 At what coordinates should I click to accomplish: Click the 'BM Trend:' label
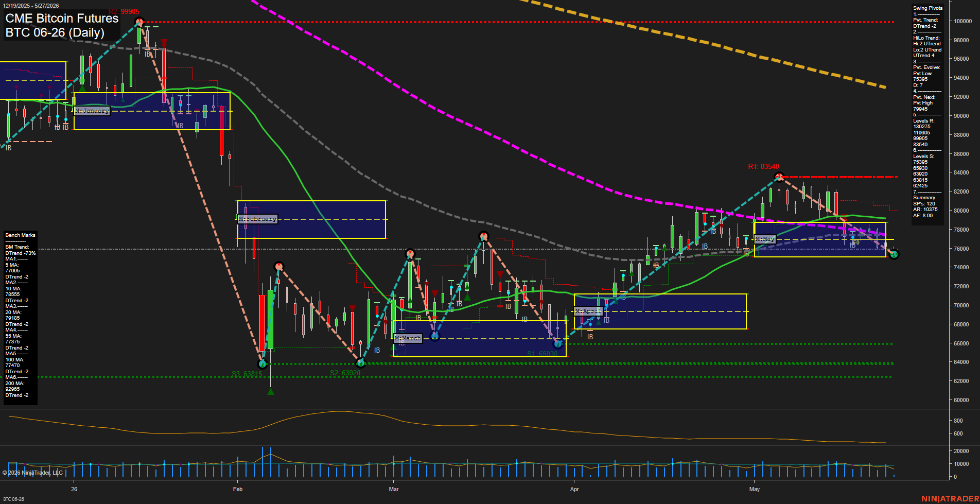click(17, 247)
